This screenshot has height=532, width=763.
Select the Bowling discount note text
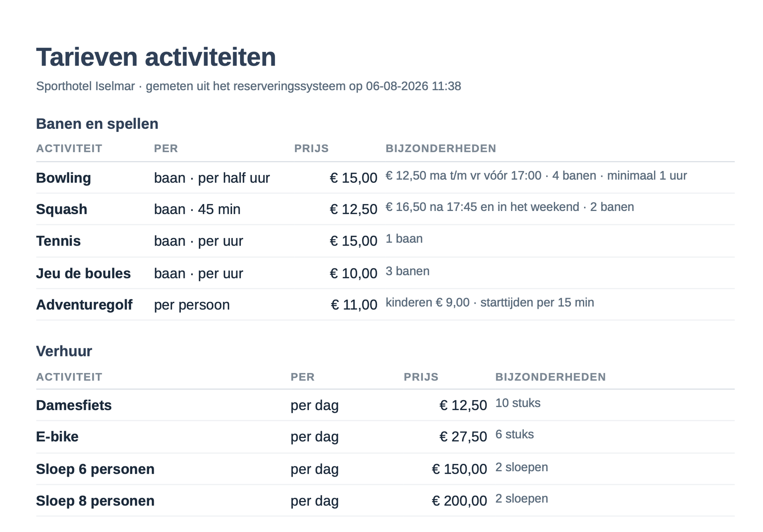pyautogui.click(x=536, y=176)
